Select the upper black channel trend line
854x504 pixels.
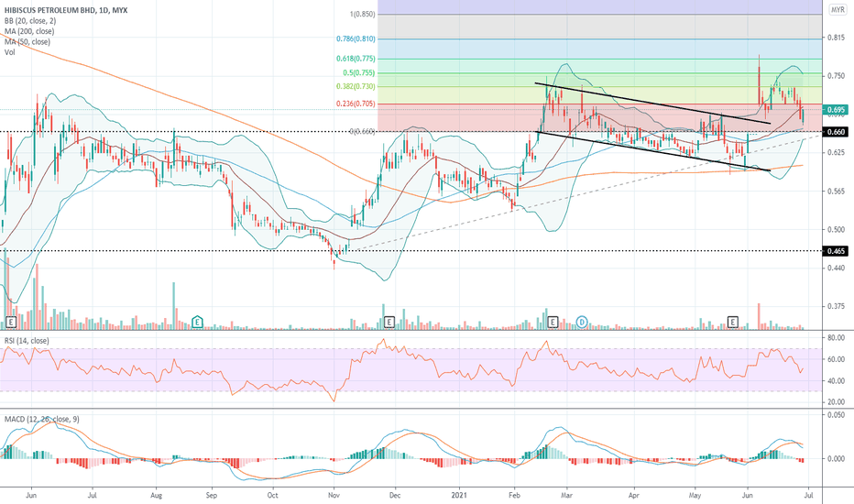(x=652, y=103)
